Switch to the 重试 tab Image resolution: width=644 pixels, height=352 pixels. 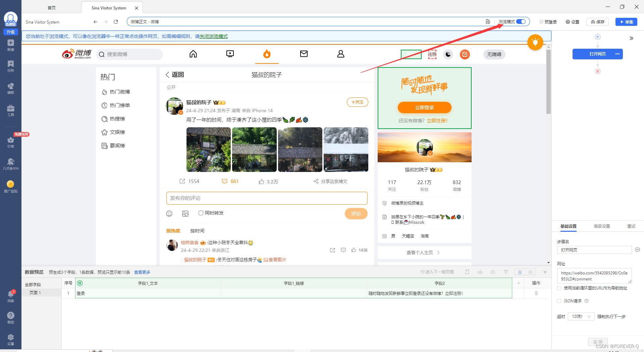[x=631, y=226]
